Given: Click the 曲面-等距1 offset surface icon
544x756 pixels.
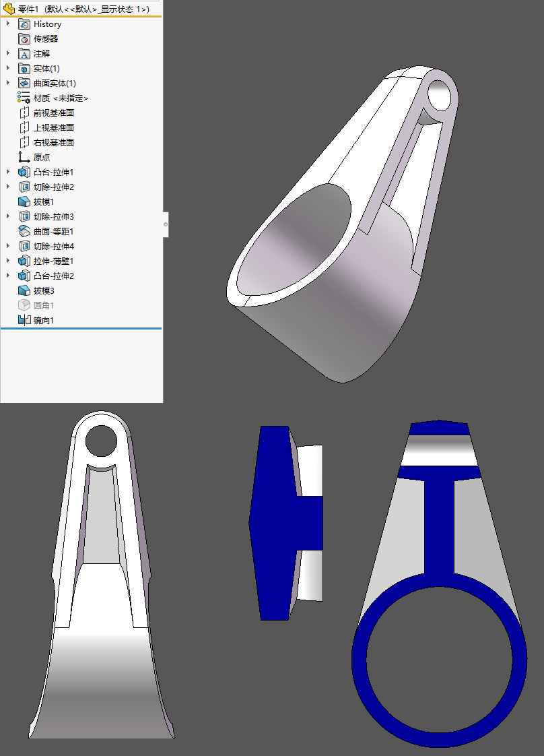Looking at the screenshot, I should click(x=24, y=231).
